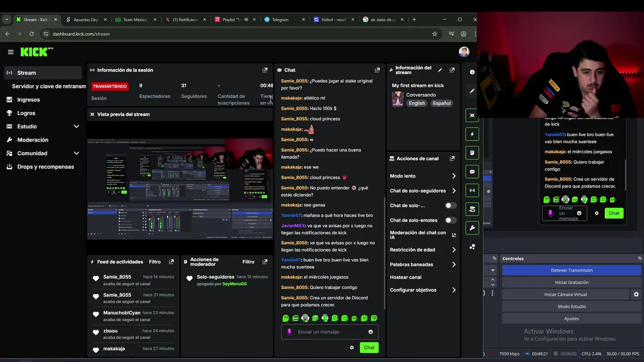Screen dimensions: 644x362
Task: Click the wrench icon in right sidebar
Action: [472, 228]
